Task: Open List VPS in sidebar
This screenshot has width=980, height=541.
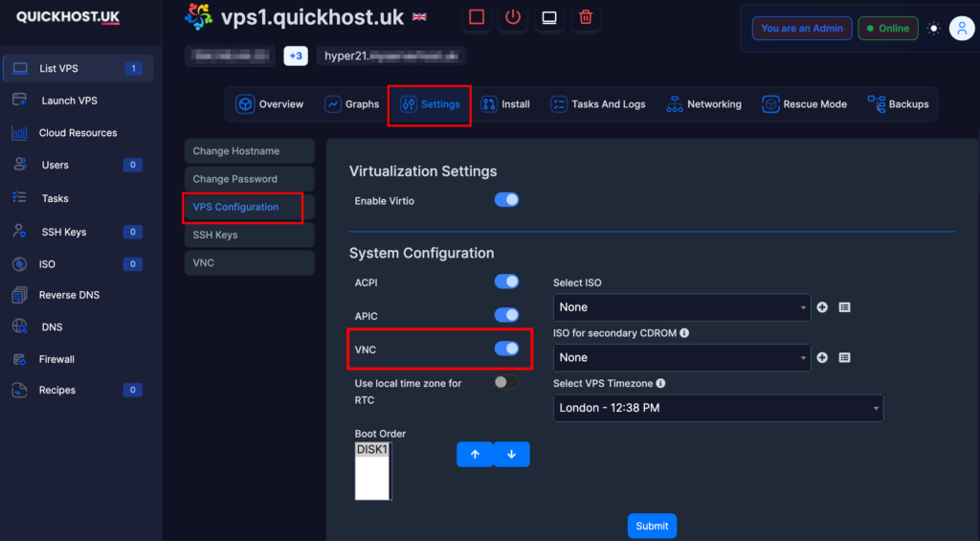Action: (78, 68)
